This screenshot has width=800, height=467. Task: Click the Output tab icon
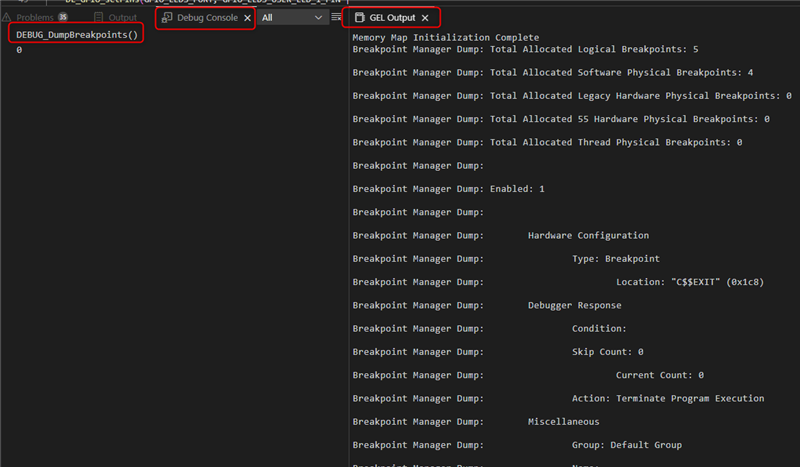(98, 17)
